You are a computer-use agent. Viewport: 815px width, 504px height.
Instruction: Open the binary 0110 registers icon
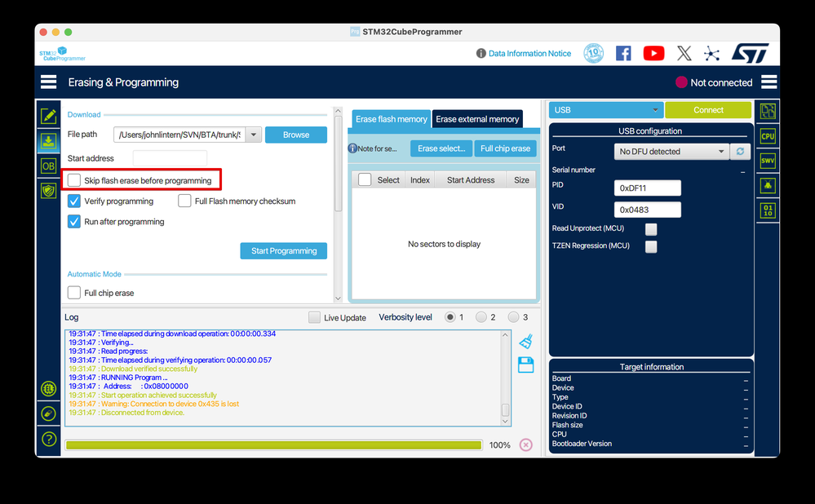(768, 210)
